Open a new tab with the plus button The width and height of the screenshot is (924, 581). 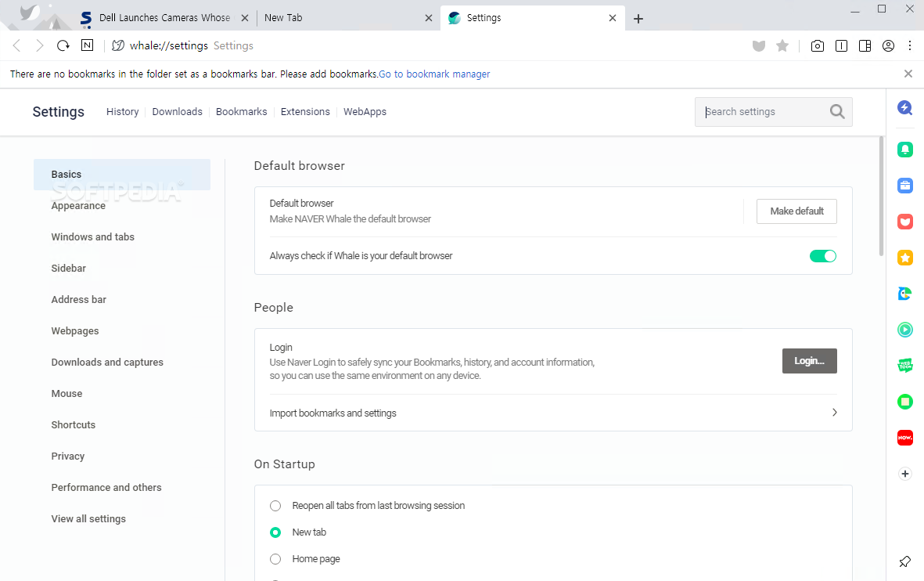[x=638, y=18]
